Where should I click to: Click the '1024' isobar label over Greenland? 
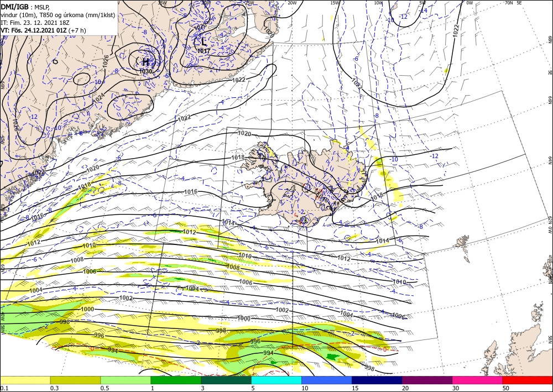point(100,98)
